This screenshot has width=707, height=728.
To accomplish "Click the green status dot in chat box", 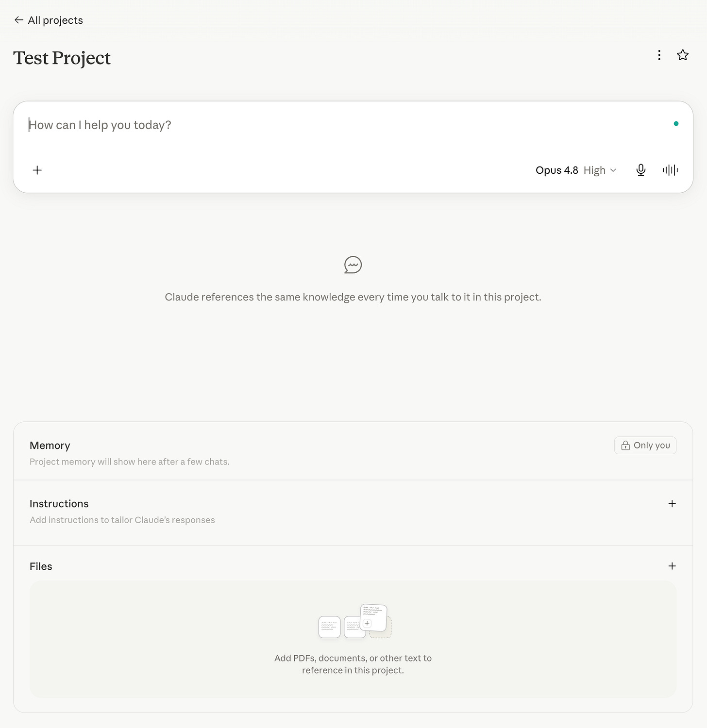I will click(676, 124).
